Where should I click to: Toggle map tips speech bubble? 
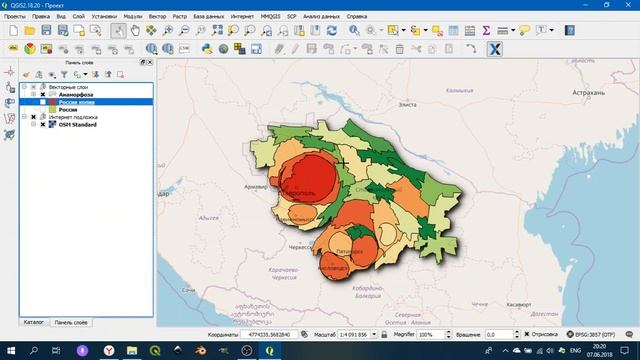[x=524, y=30]
